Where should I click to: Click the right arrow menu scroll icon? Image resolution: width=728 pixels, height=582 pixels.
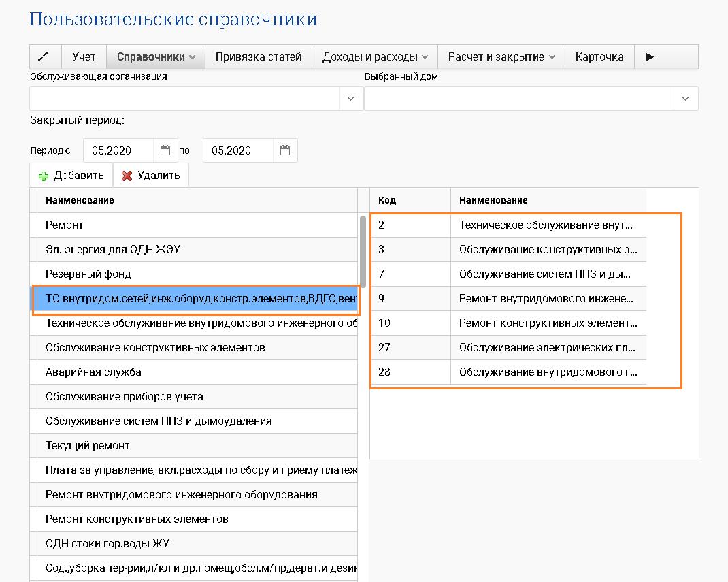coord(650,57)
